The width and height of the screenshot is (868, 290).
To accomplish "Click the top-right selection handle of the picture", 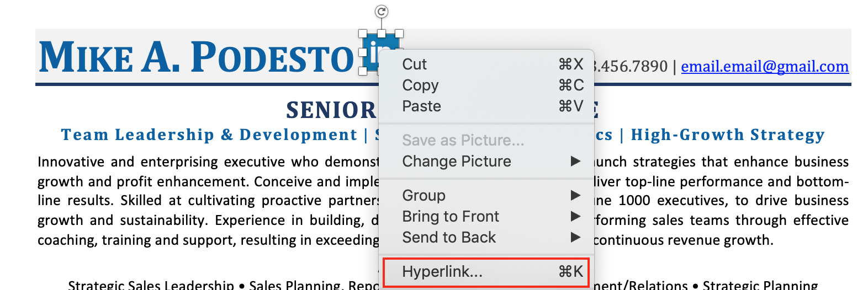I will (400, 34).
